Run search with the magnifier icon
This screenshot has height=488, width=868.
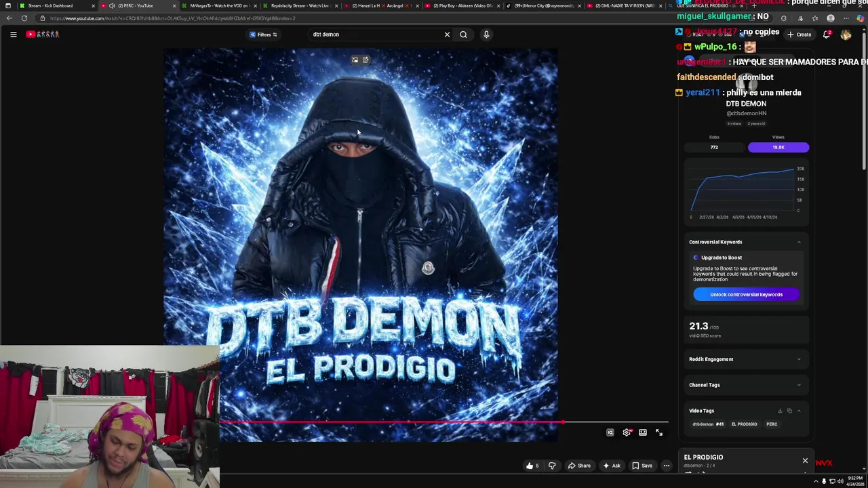tap(463, 35)
